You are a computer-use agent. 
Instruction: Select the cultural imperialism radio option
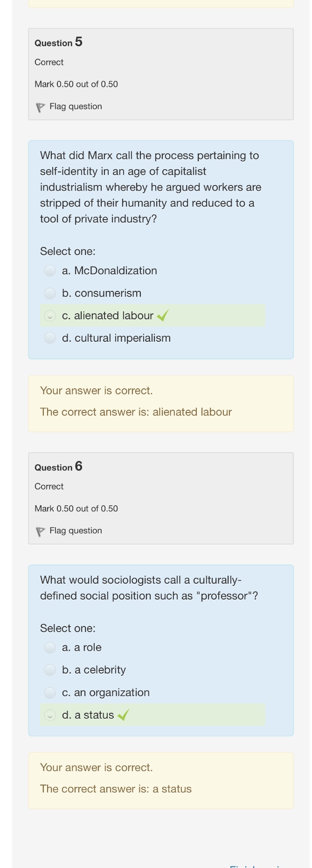(x=50, y=338)
